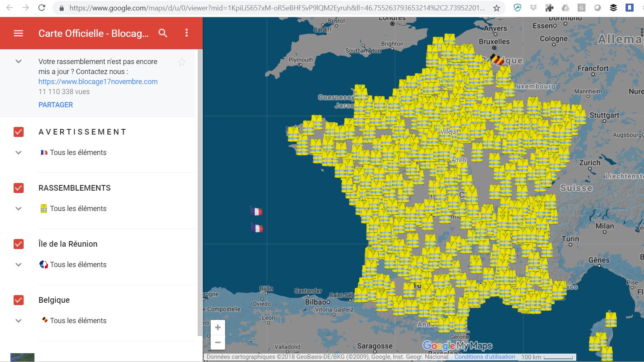The width and height of the screenshot is (644, 362).
Task: Click the Belgian flag marker on map
Action: coord(497,60)
